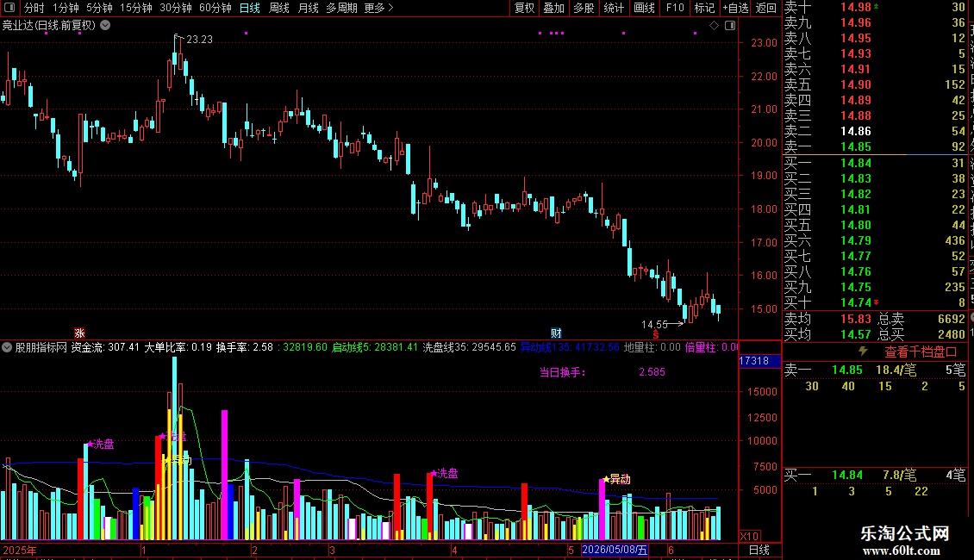Screen dimensions: 974x560
Task: Open the 多周期 multi-period view
Action: point(341,8)
